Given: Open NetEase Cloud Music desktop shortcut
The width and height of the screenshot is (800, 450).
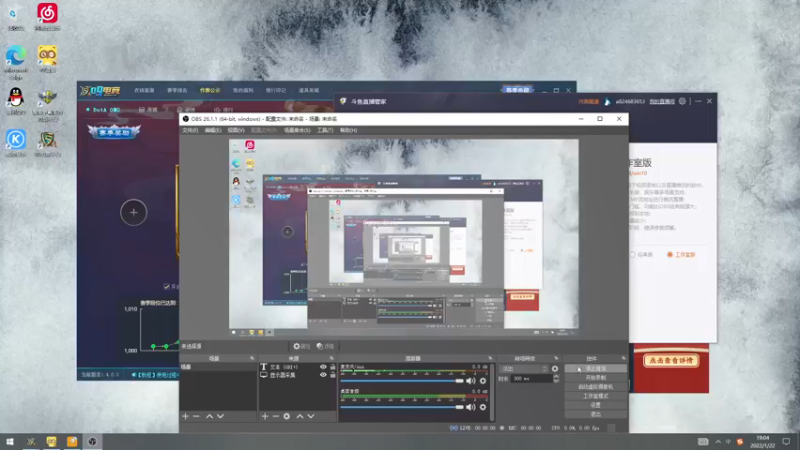Looking at the screenshot, I should coord(47,17).
